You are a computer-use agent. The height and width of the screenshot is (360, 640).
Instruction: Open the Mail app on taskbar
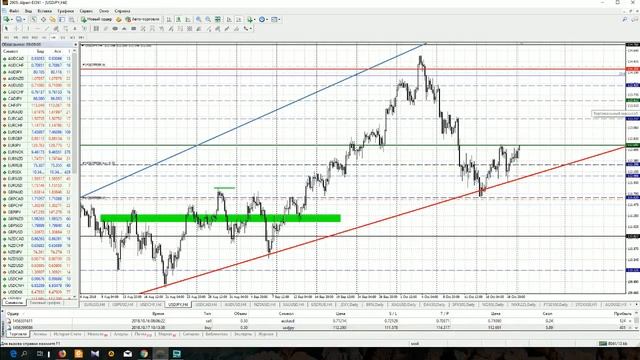coord(127,353)
